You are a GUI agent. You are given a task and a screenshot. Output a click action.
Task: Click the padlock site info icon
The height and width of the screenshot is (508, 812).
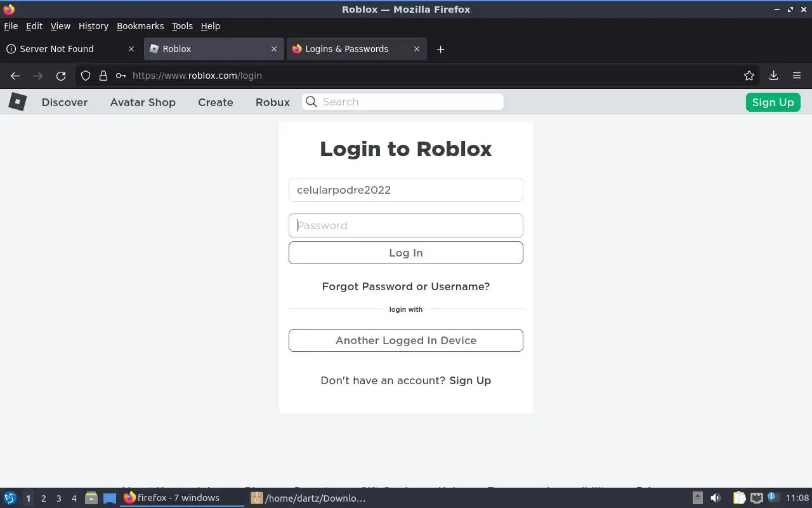[103, 76]
